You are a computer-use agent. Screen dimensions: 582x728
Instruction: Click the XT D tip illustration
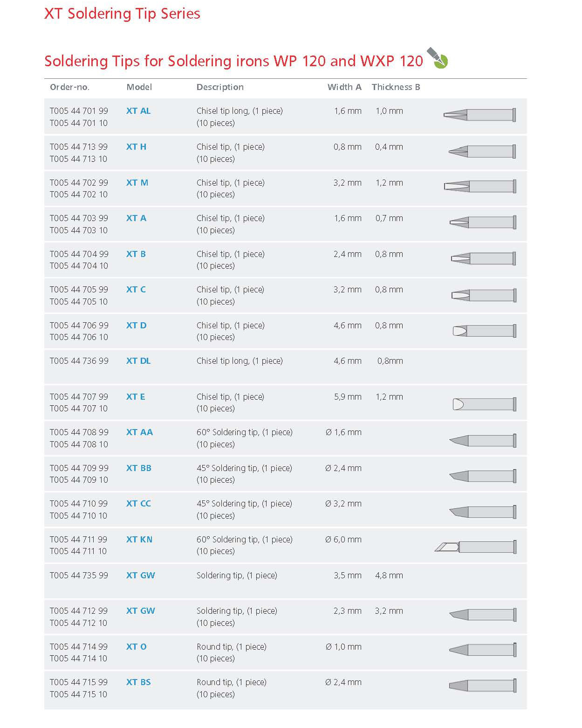(484, 331)
